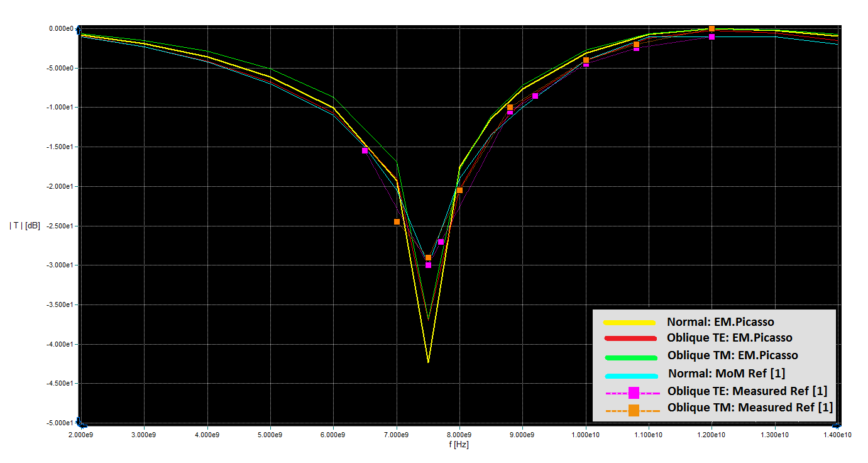Select the red Oblique TE: EM.Picasso legend line

tap(630, 338)
